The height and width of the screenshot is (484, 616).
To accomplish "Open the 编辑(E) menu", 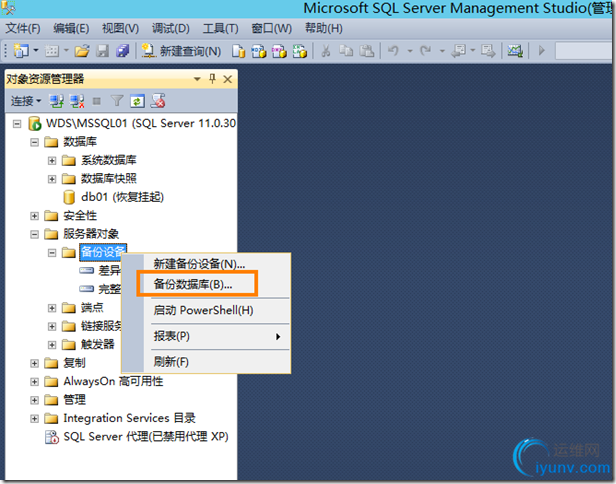I will (x=71, y=28).
